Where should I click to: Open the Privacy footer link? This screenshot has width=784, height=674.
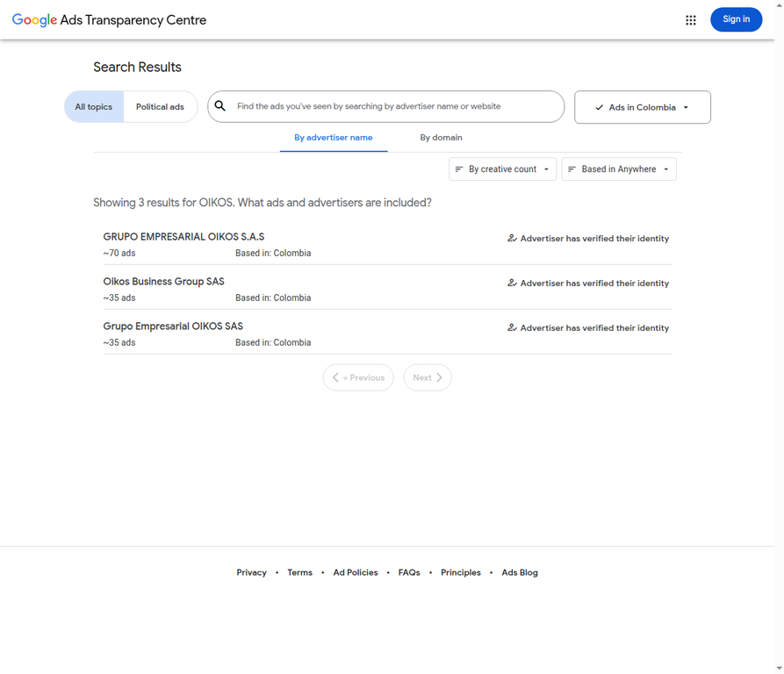(251, 572)
